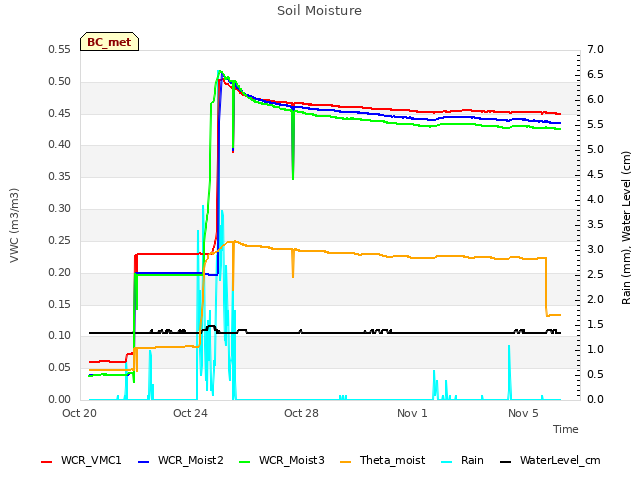Viewport: 640px width, 480px height.
Task: Click the 3.0 right axis value
Action: [x=595, y=249]
